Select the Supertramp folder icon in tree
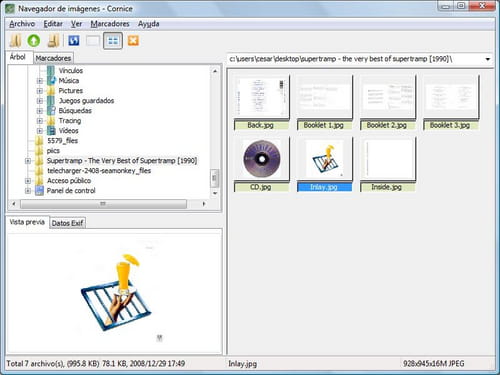 click(x=39, y=160)
